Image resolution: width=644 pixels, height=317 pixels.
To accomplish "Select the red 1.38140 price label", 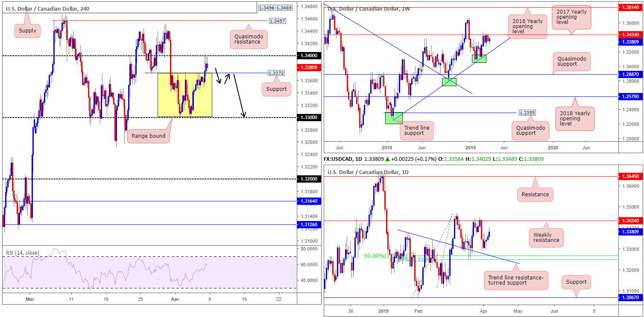I will pyautogui.click(x=630, y=8).
